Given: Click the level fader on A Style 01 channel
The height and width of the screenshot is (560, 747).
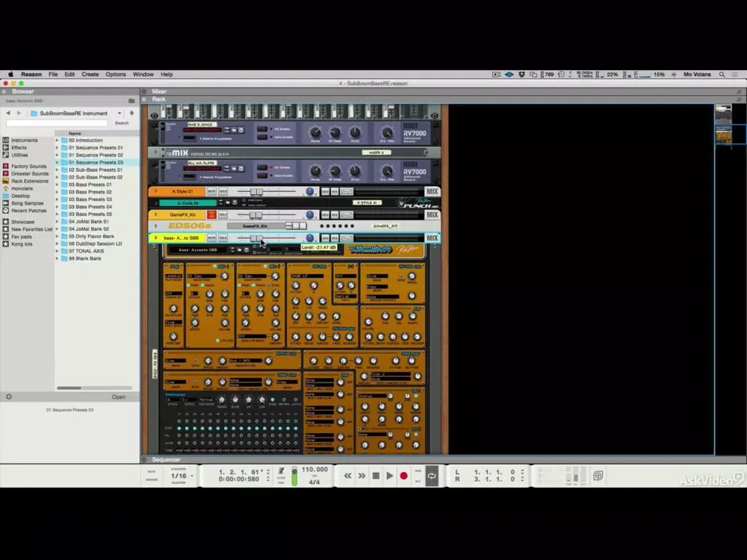Looking at the screenshot, I should (x=256, y=191).
